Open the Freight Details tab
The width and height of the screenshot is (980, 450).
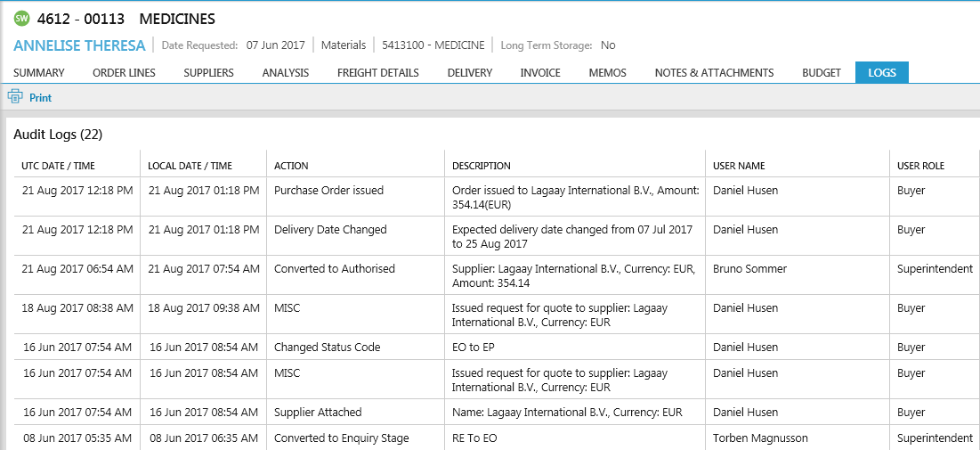coord(377,73)
